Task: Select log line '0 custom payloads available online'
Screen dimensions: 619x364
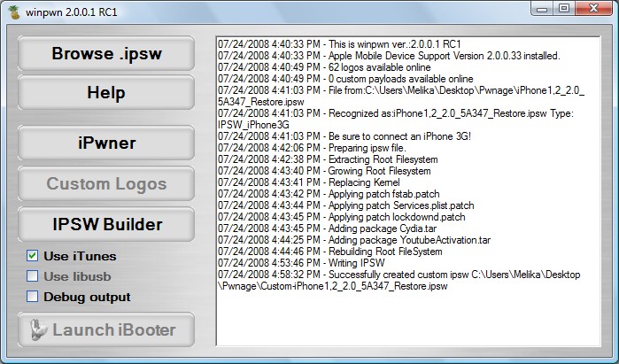Action: (345, 79)
